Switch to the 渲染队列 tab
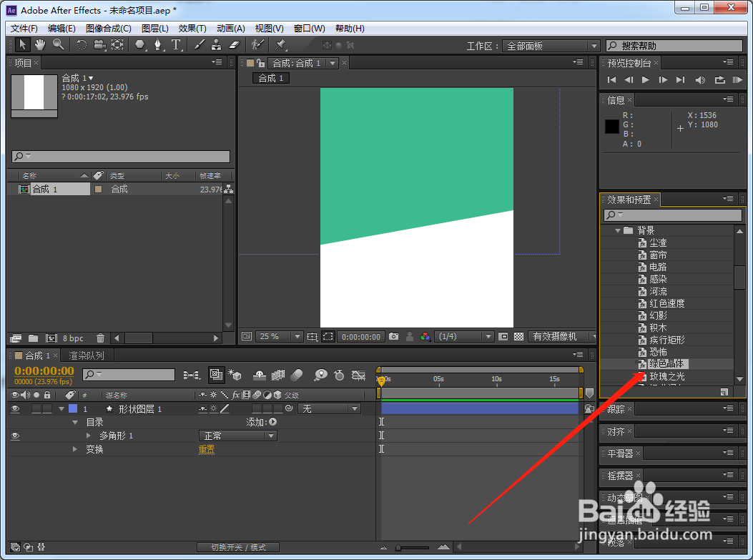Viewport: 753px width, 560px height. 87,355
